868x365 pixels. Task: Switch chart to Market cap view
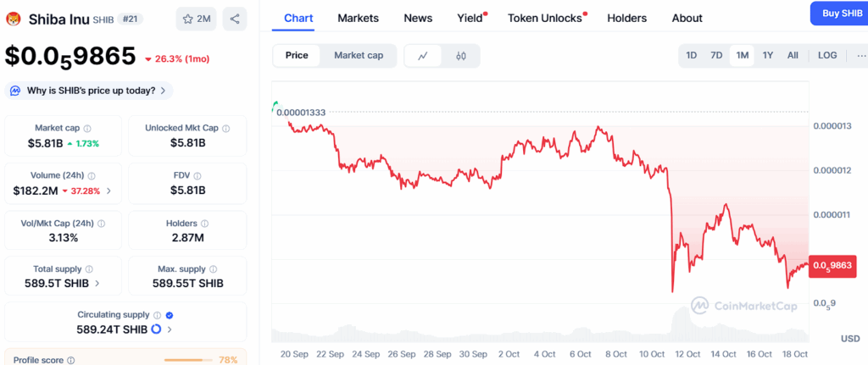(x=358, y=56)
